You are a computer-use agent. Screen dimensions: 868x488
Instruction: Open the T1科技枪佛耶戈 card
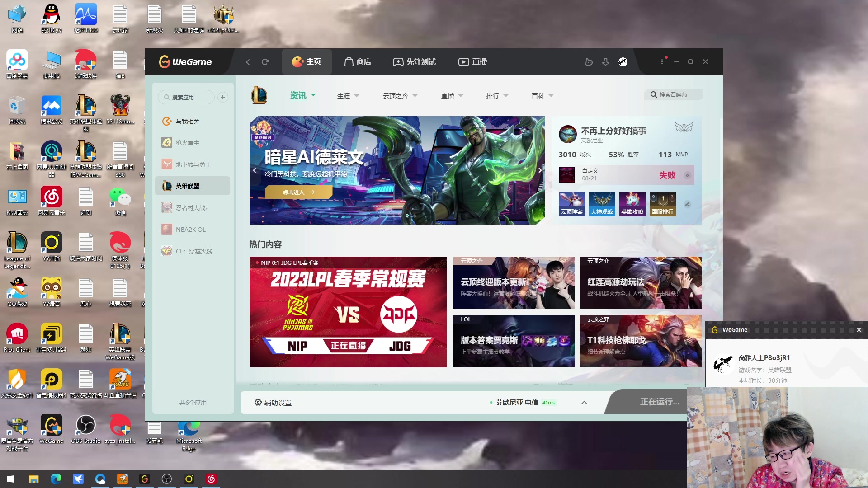(x=641, y=341)
